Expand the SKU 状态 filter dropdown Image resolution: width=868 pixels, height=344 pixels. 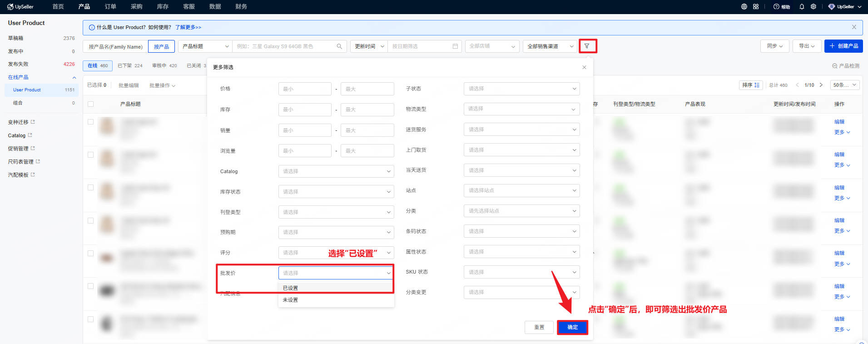pos(521,272)
